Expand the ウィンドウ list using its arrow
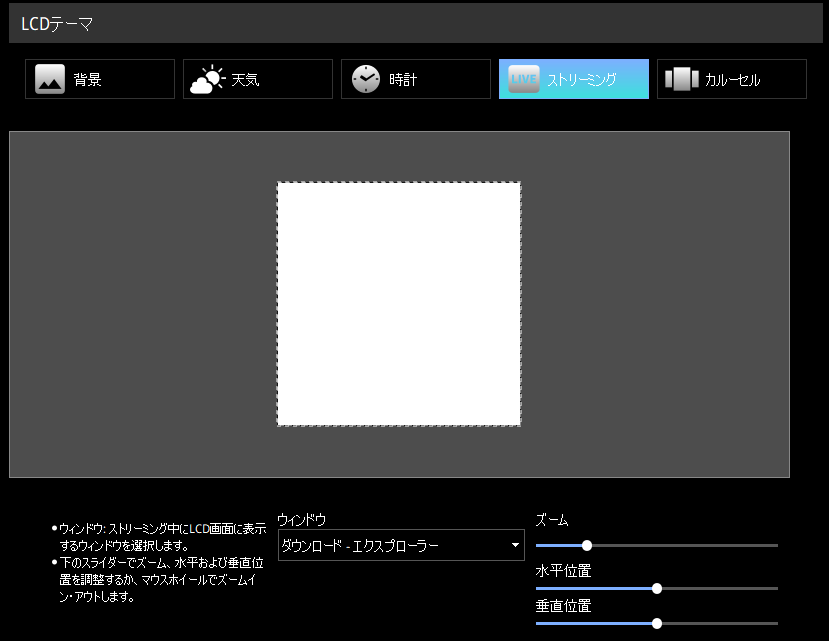 point(516,545)
